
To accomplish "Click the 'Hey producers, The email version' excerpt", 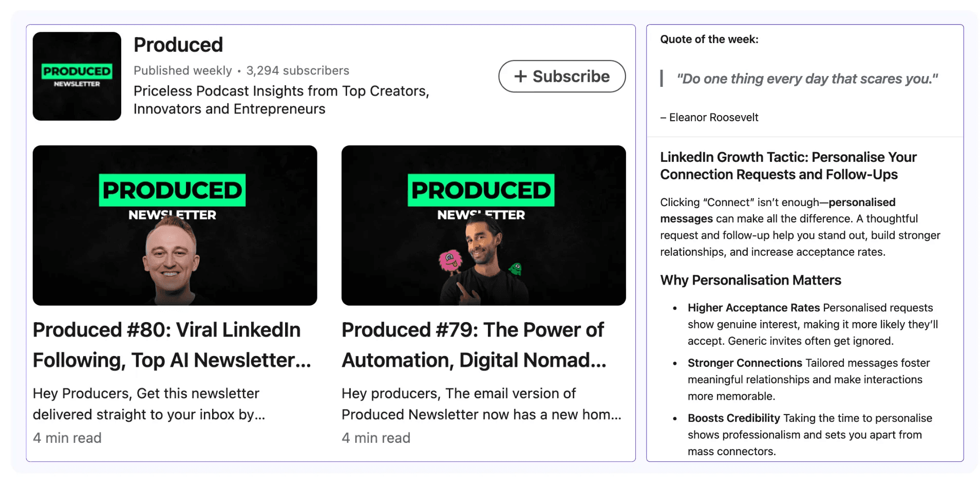I will pyautogui.click(x=482, y=404).
